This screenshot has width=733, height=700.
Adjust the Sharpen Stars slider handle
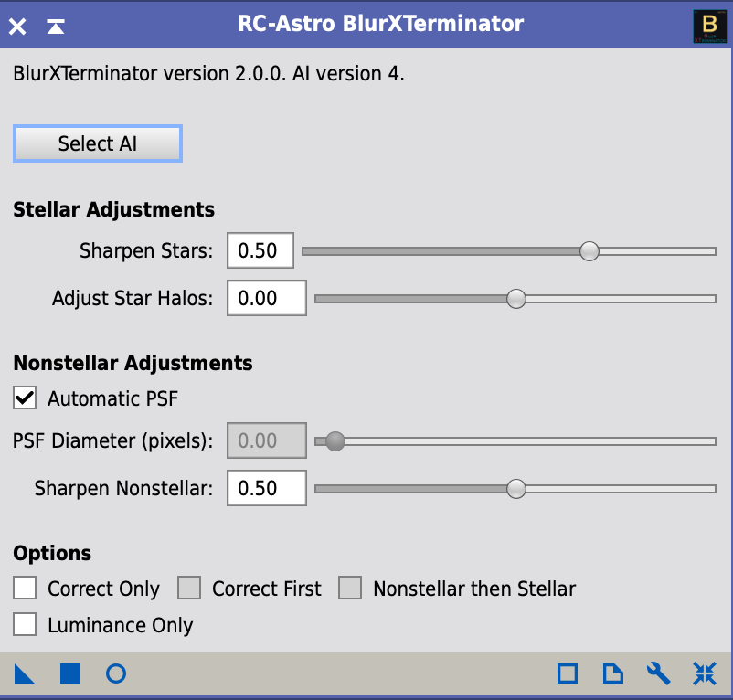coord(589,251)
